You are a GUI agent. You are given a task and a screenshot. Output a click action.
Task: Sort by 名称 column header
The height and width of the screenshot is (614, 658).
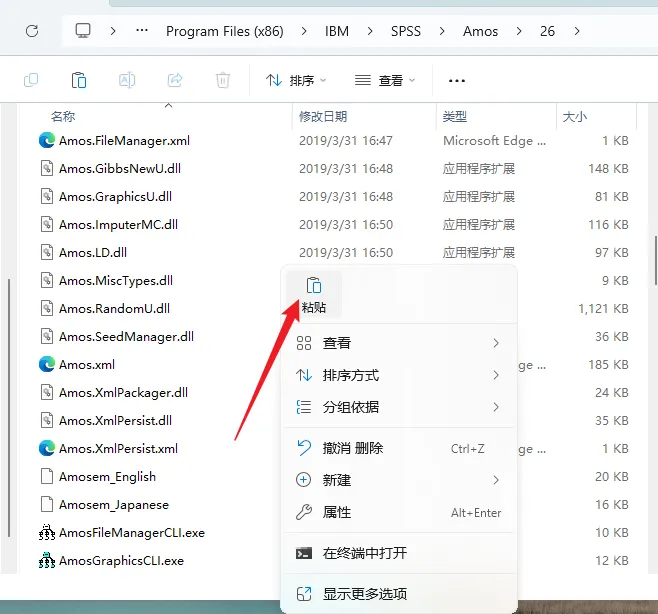(63, 116)
